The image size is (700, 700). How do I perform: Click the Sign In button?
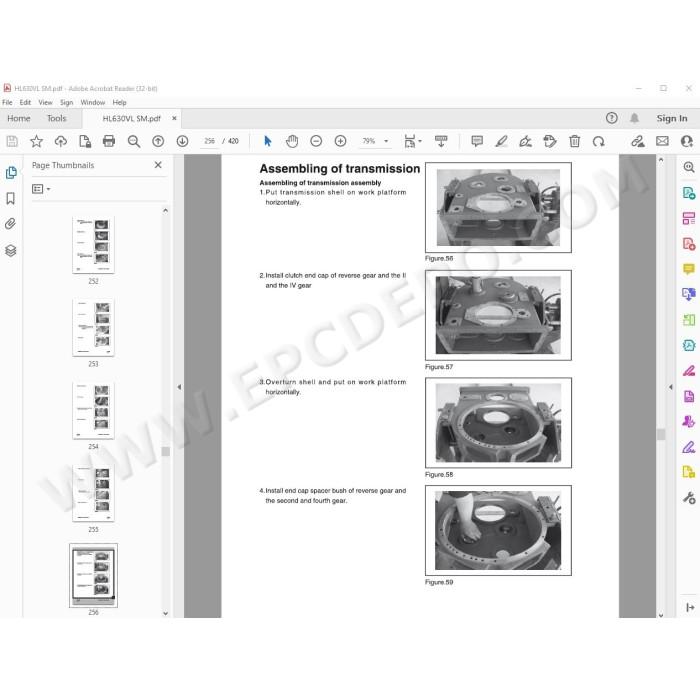(671, 118)
